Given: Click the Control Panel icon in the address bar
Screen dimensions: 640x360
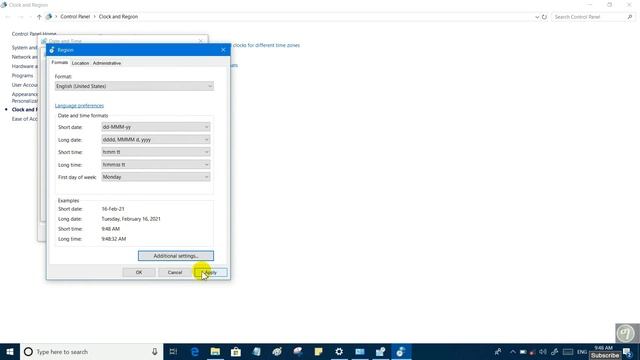Looking at the screenshot, I should (49, 17).
